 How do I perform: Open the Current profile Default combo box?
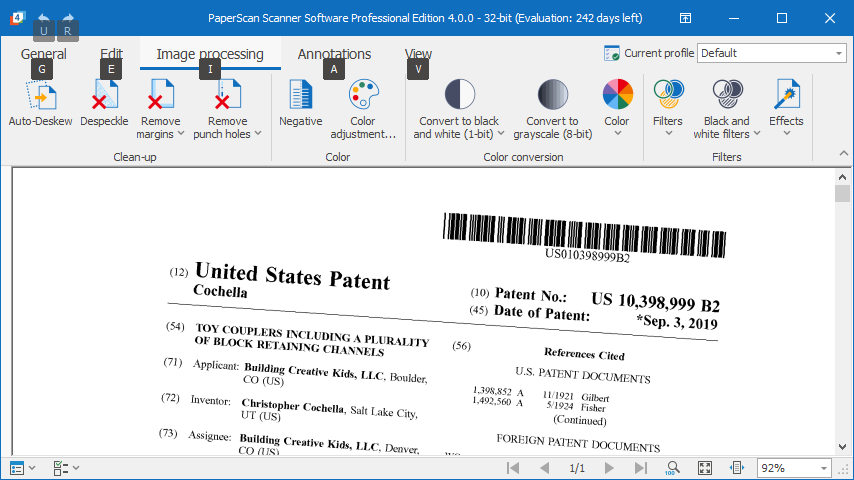[x=772, y=53]
